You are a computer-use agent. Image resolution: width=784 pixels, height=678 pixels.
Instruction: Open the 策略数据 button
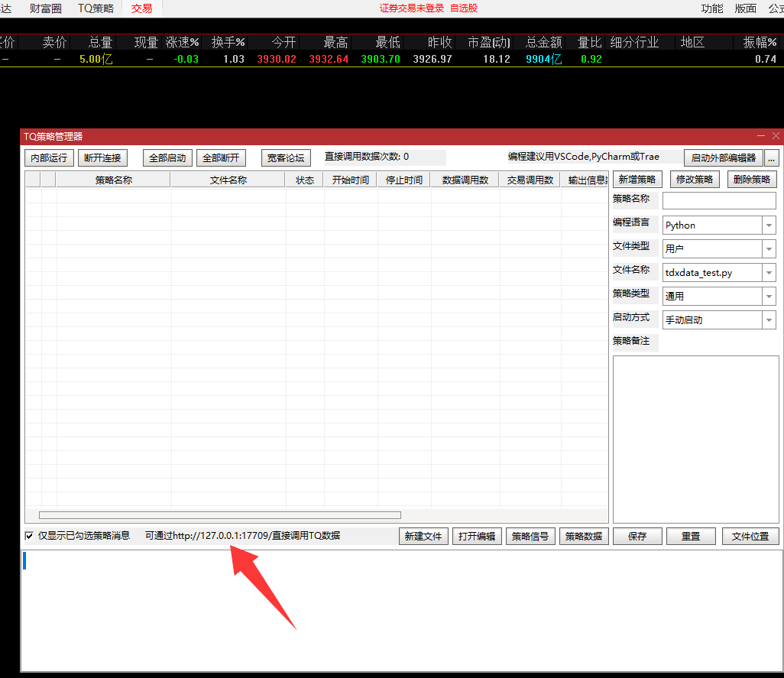[x=584, y=537]
